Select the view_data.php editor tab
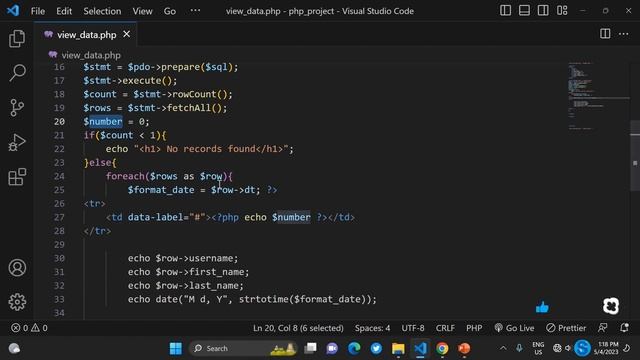This screenshot has height=360, width=640. tap(86, 34)
